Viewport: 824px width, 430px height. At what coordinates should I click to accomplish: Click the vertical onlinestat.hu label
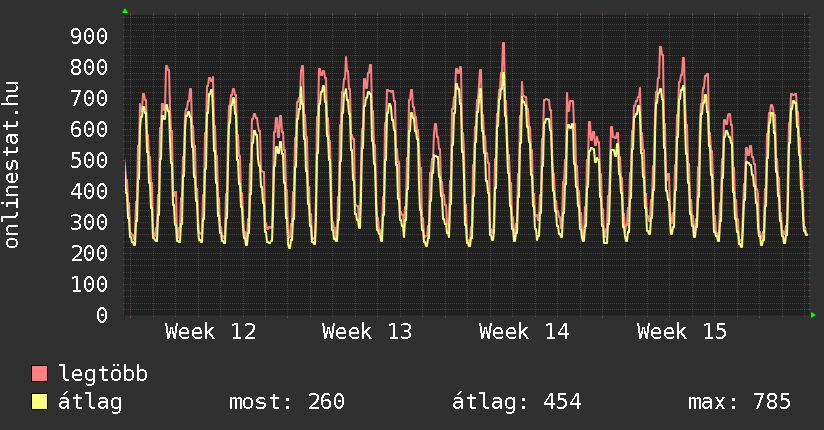click(x=13, y=165)
